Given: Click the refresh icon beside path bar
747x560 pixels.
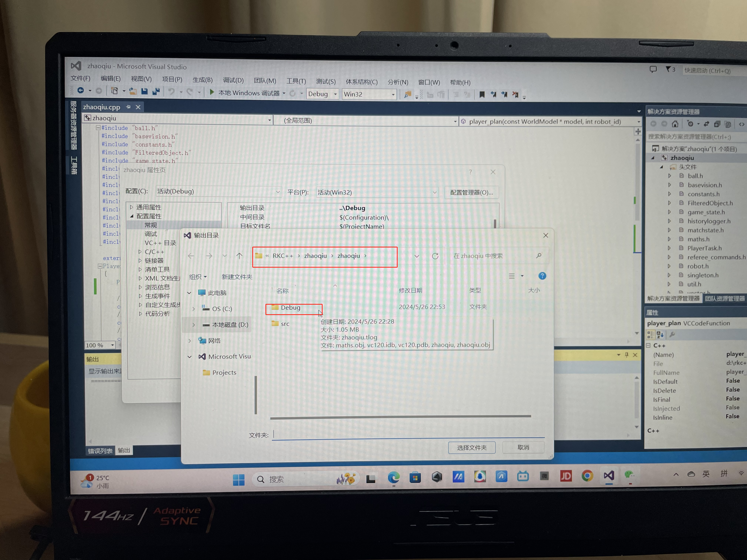Looking at the screenshot, I should (x=435, y=256).
